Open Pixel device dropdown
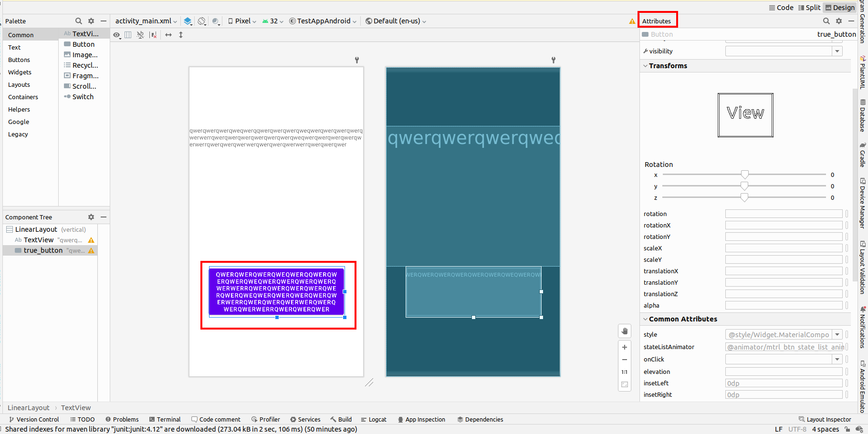 242,21
